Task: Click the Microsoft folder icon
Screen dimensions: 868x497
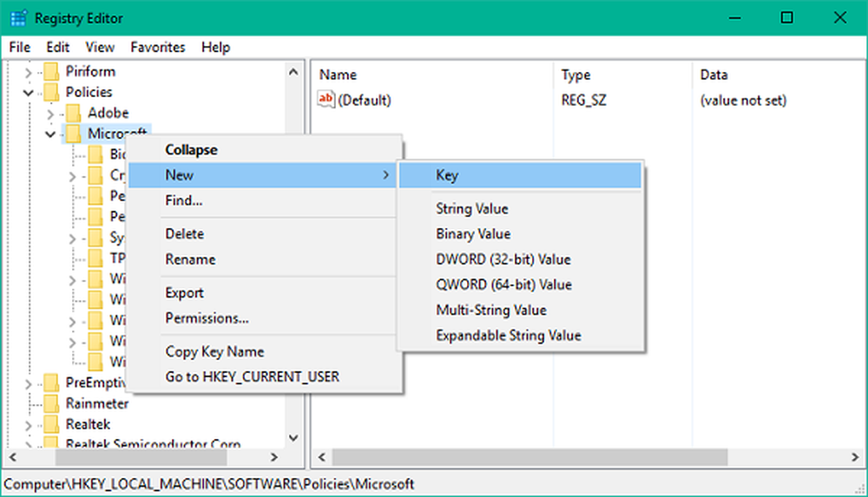Action: pyautogui.click(x=73, y=134)
